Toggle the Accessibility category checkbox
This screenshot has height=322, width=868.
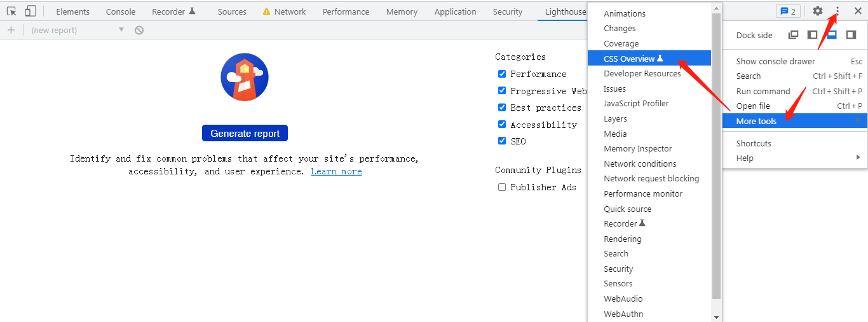tap(502, 124)
